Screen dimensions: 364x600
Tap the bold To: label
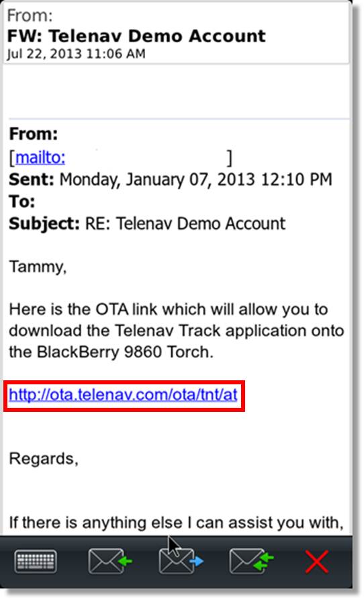click(21, 202)
